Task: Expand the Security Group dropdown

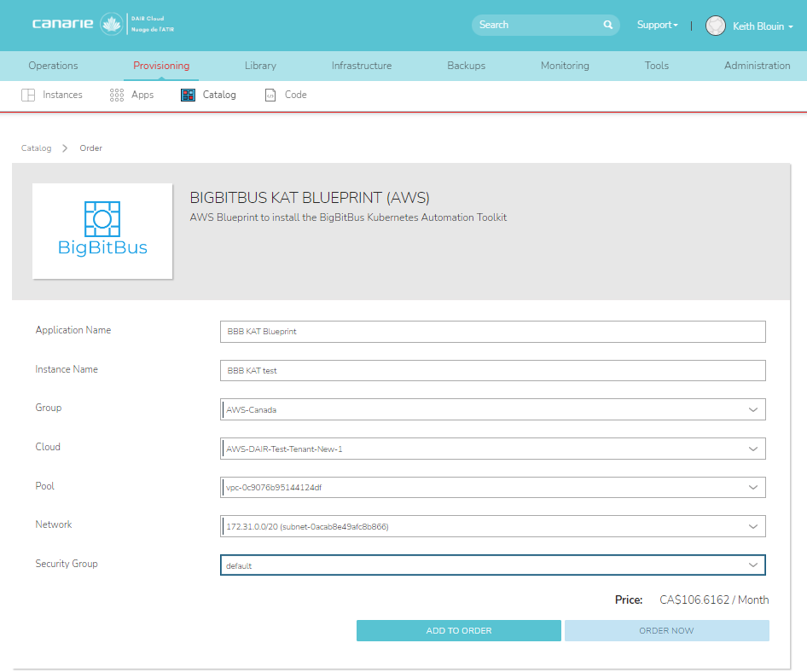Action: point(752,565)
